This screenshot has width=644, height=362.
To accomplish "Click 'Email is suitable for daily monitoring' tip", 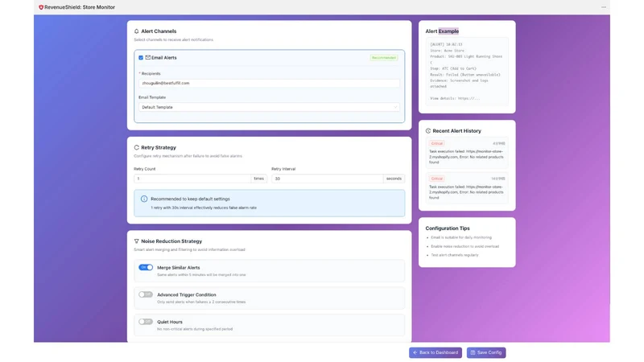I will 460,237.
